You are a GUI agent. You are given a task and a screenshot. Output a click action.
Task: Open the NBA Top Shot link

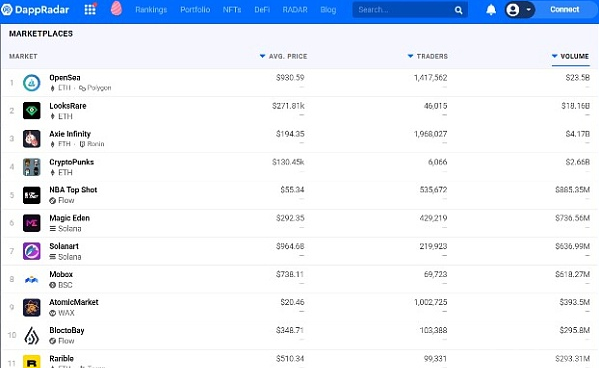[73, 190]
